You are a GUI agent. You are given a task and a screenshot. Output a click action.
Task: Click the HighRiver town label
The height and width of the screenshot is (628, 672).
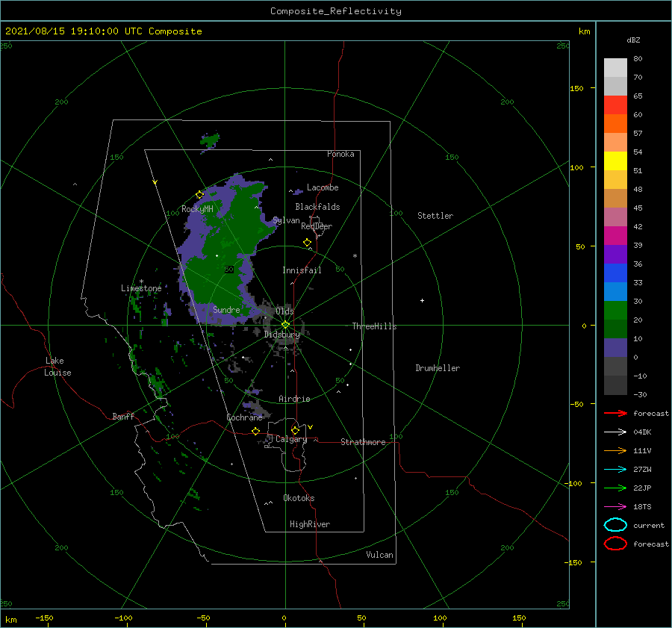tap(310, 524)
